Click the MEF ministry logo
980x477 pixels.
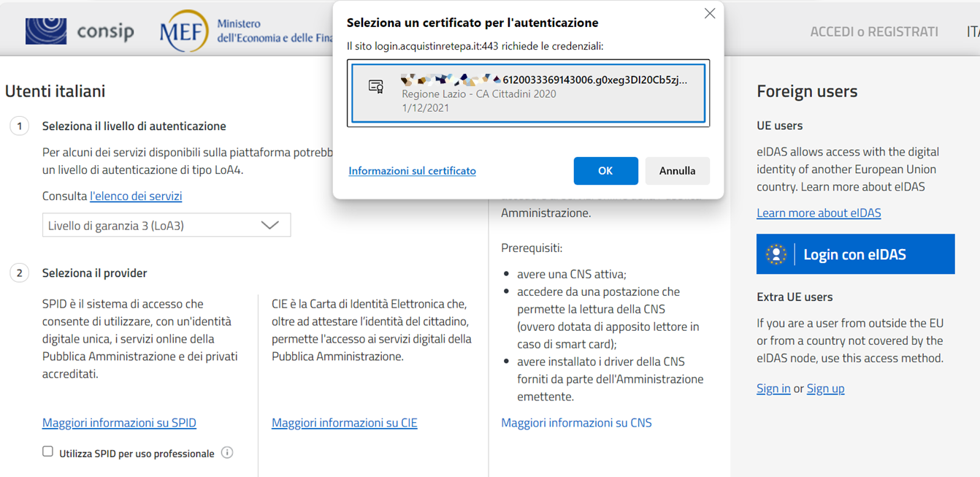(x=184, y=31)
